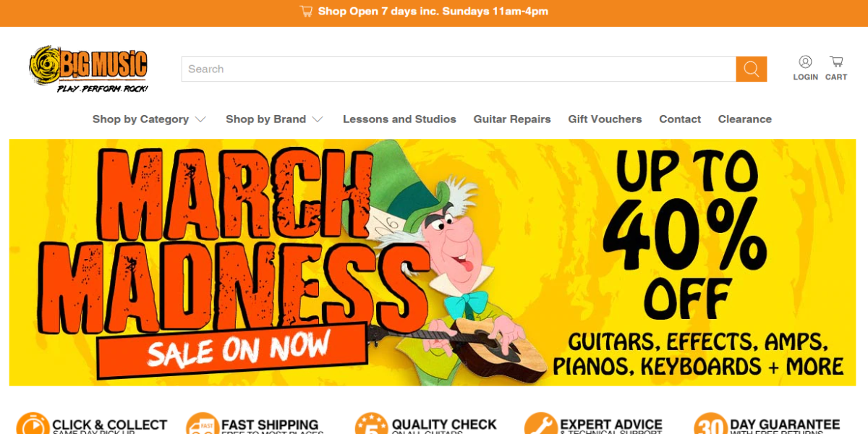
Task: Click the Big Music logo
Action: pyautogui.click(x=88, y=69)
